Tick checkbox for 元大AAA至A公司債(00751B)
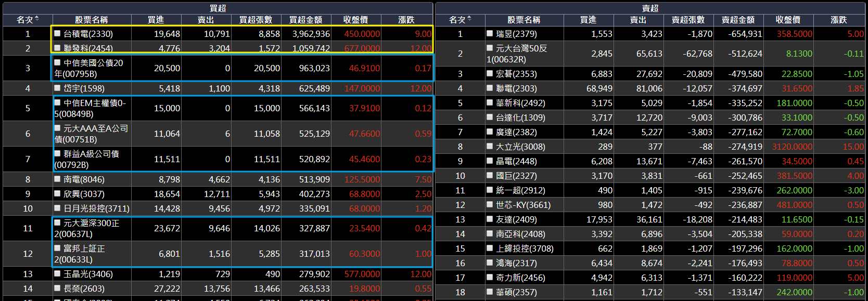 click(x=58, y=128)
